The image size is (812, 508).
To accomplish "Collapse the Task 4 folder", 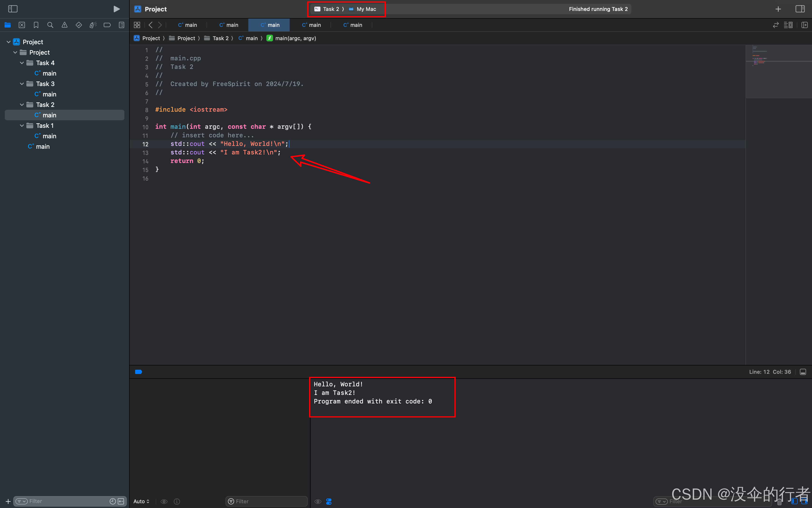I will click(22, 63).
